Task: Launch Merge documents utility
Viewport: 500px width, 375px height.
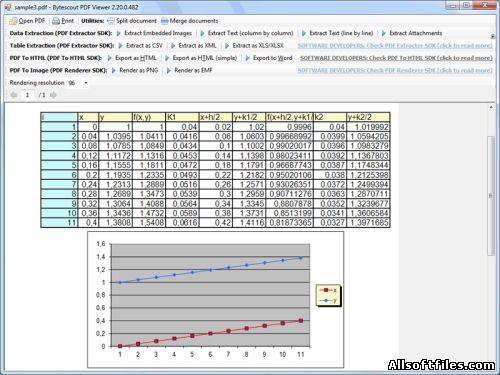Action: (190, 21)
